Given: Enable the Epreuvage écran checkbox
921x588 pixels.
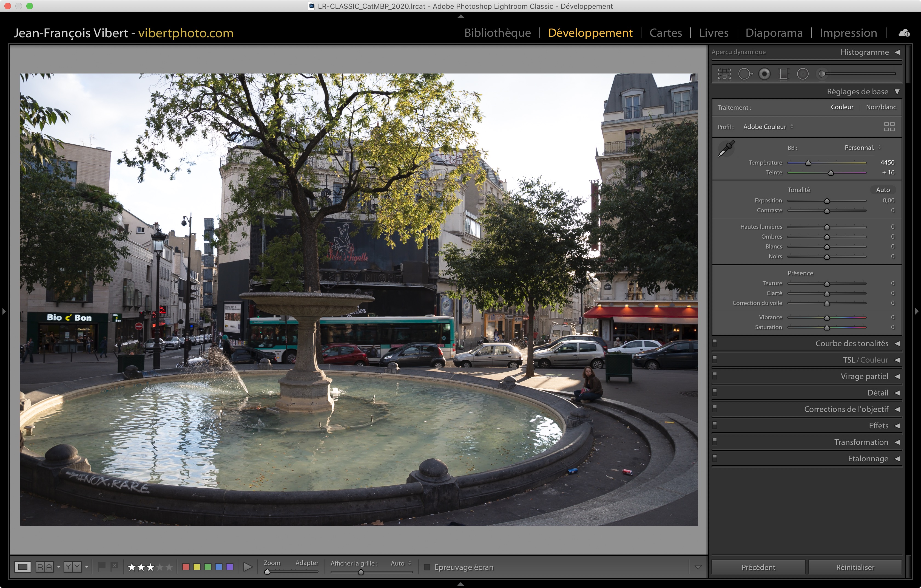Looking at the screenshot, I should pos(427,567).
